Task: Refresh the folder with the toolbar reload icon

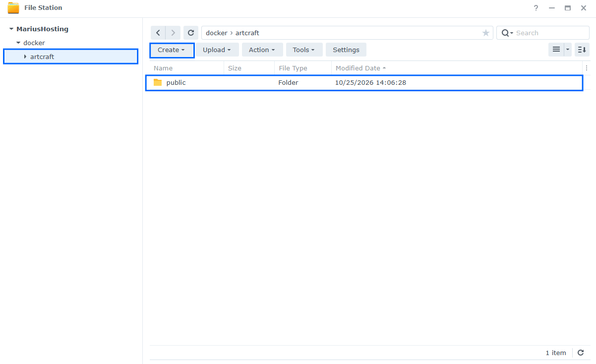Action: tap(191, 33)
